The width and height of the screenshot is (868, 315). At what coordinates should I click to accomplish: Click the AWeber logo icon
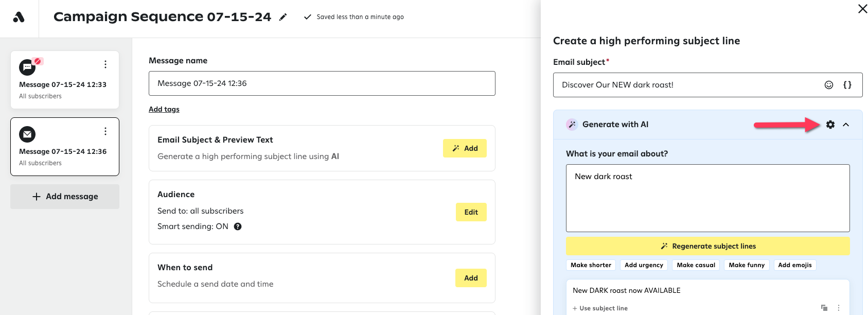[x=19, y=17]
